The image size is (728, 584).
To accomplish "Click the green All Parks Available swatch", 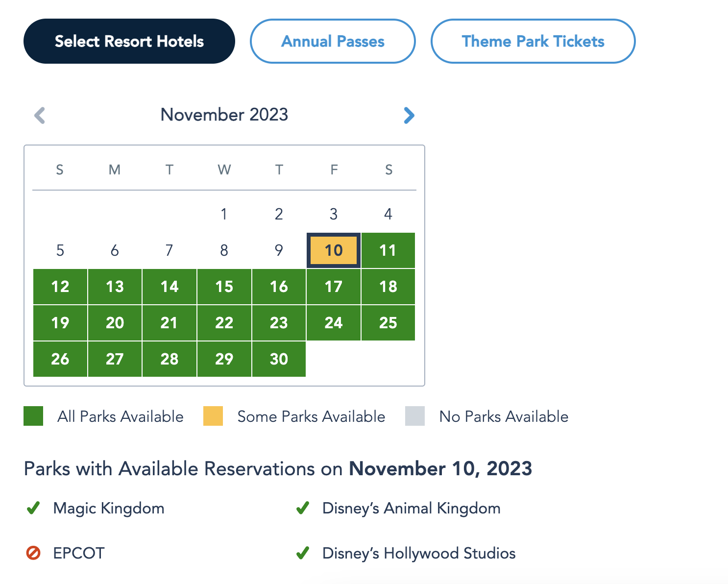I will [33, 416].
